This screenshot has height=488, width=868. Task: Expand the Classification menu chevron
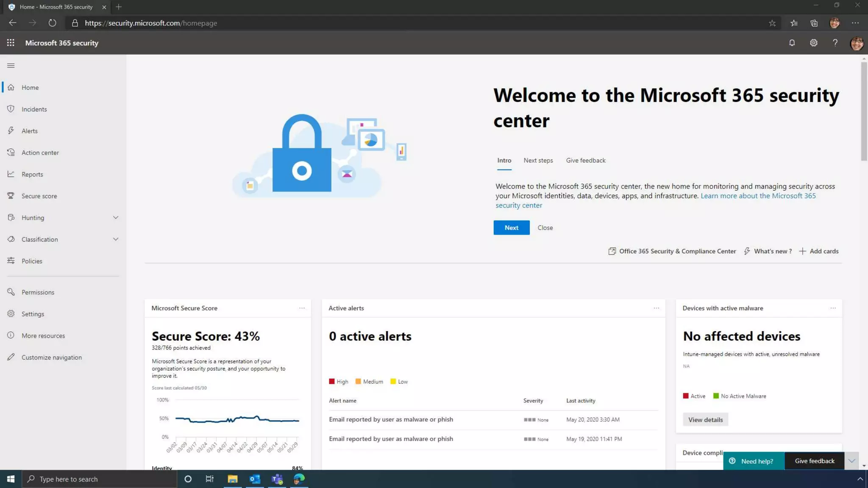click(x=116, y=239)
